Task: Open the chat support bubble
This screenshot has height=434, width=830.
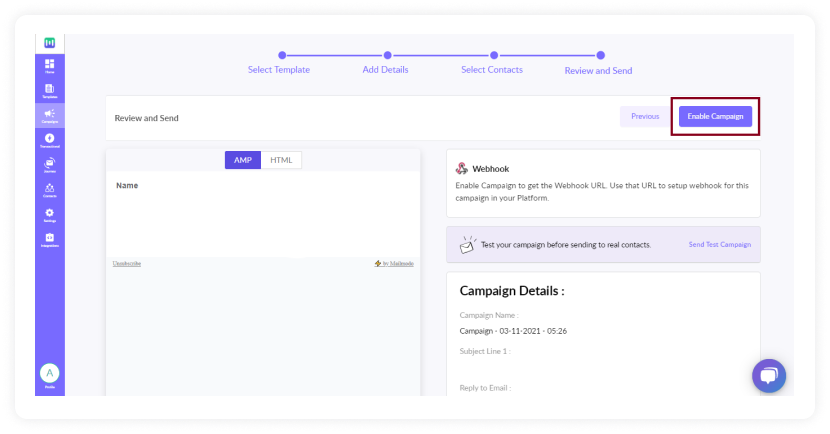Action: 769,376
